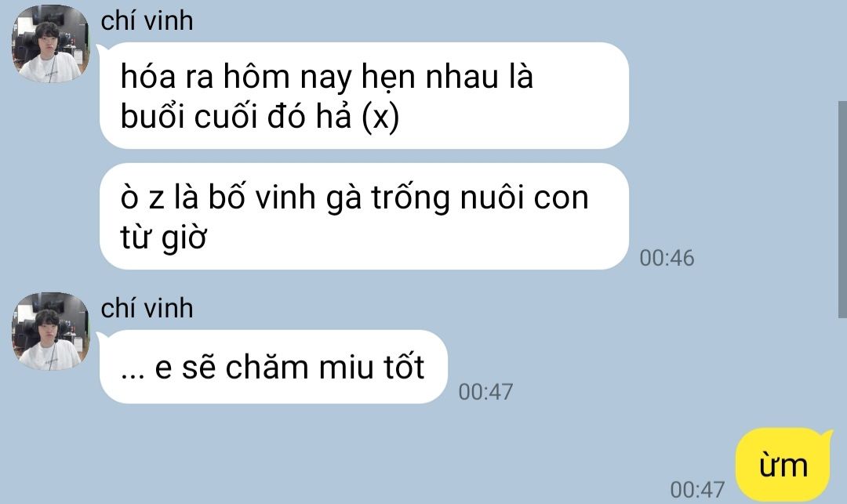Click the 00:47 timestamp beside the 'ừm' bubble
This screenshot has width=847, height=504.
697,489
